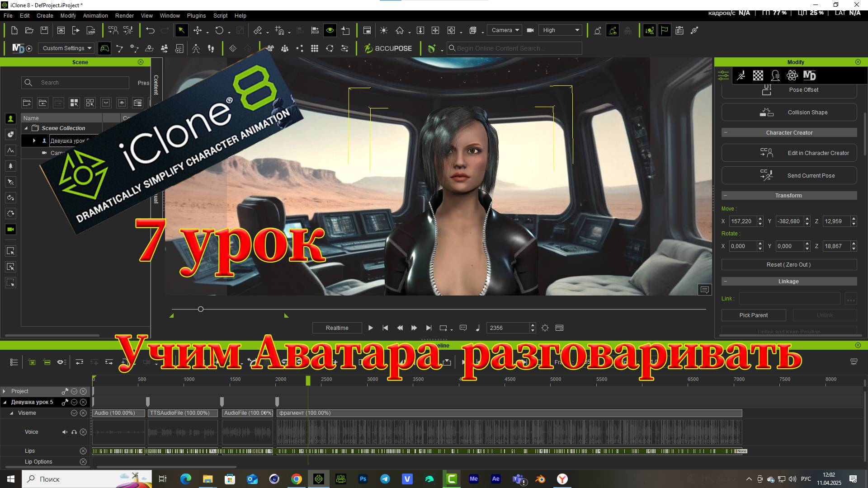Click the Undo arrow icon

point(150,30)
